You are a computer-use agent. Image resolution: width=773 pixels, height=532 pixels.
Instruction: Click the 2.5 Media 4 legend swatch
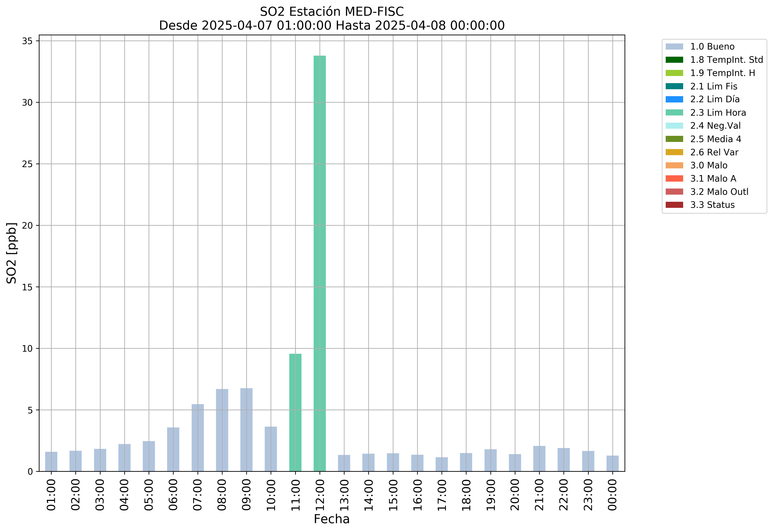[674, 139]
